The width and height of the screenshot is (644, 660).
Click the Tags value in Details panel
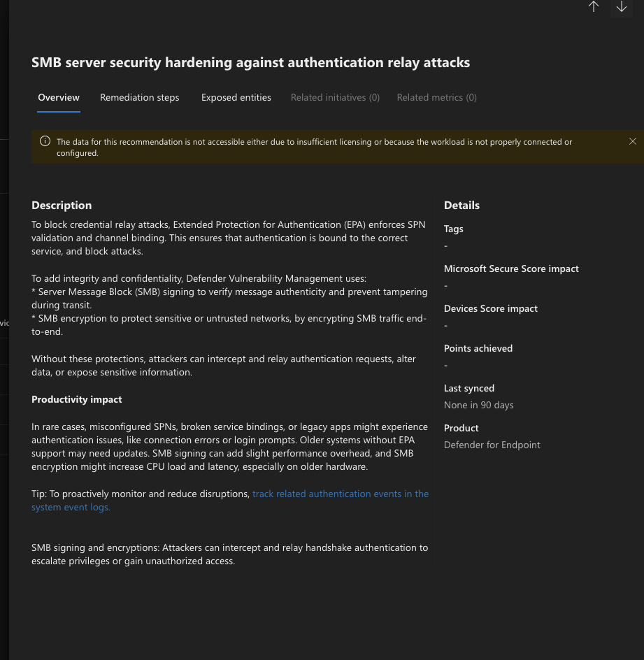pyautogui.click(x=445, y=245)
